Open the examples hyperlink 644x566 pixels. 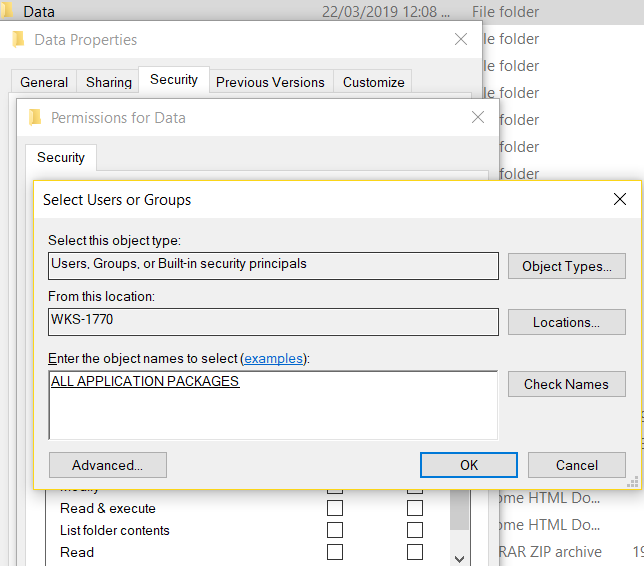click(x=274, y=358)
